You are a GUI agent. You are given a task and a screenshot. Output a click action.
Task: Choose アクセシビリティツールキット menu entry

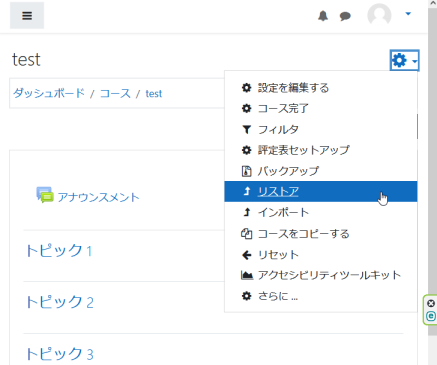[x=321, y=275]
